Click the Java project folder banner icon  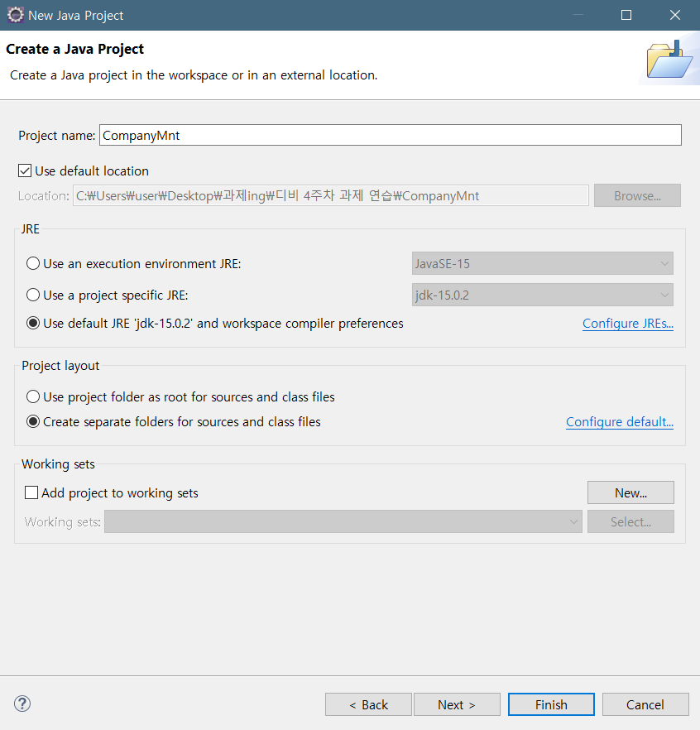(x=669, y=60)
